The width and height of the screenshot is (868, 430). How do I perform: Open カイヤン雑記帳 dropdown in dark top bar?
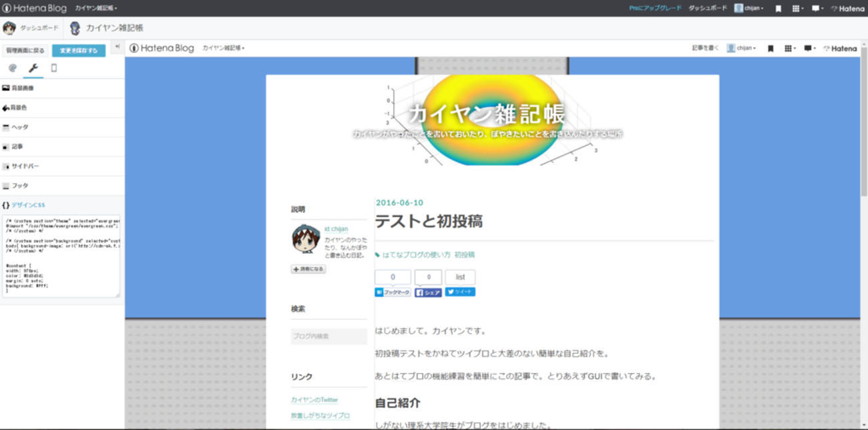pos(95,9)
